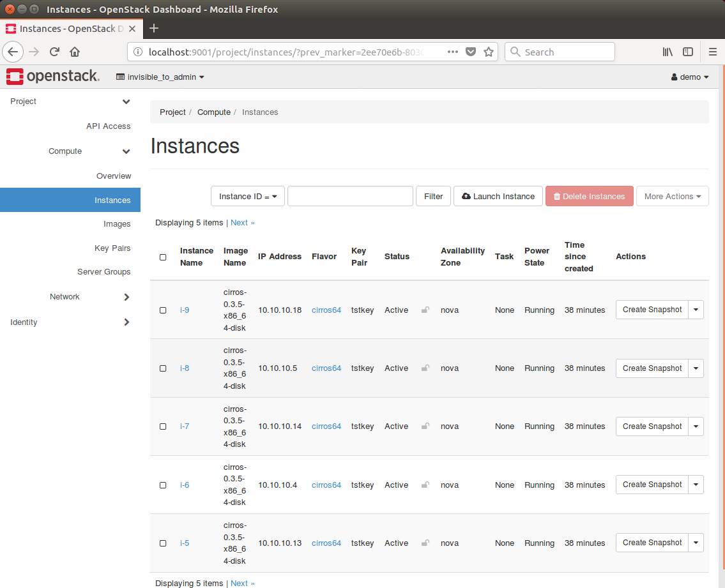Open instance i-8 details link
This screenshot has height=588, width=725.
(x=185, y=368)
